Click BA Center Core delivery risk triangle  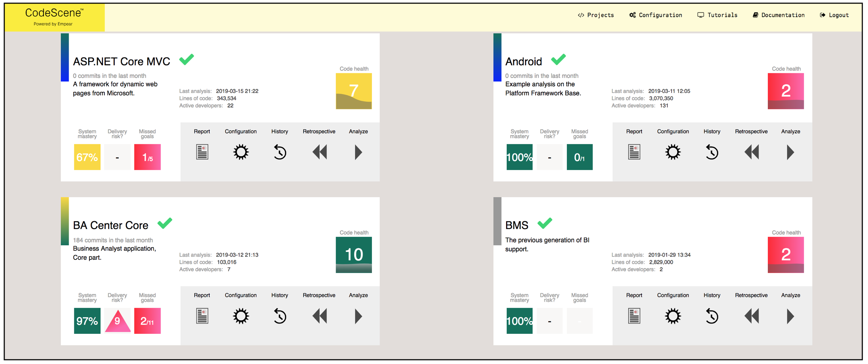[118, 321]
